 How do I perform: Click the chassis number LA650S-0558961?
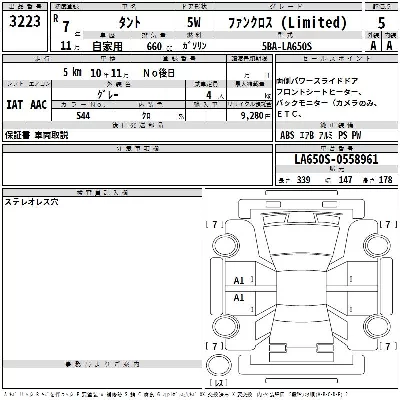tap(336, 159)
